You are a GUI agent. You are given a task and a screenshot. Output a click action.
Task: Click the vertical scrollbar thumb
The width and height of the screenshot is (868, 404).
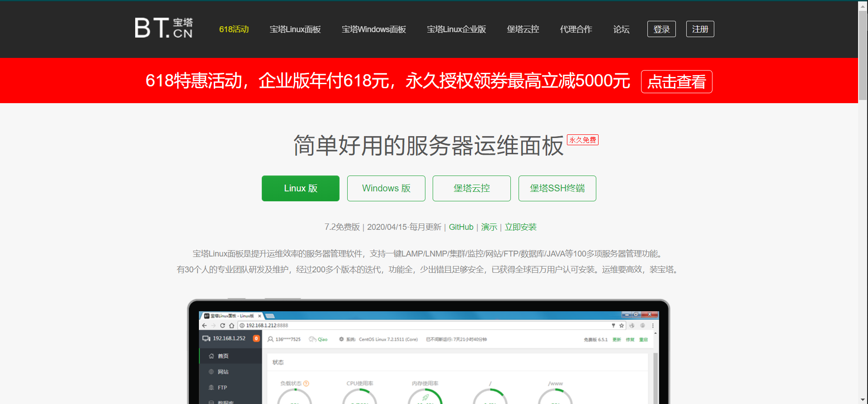pos(863,55)
